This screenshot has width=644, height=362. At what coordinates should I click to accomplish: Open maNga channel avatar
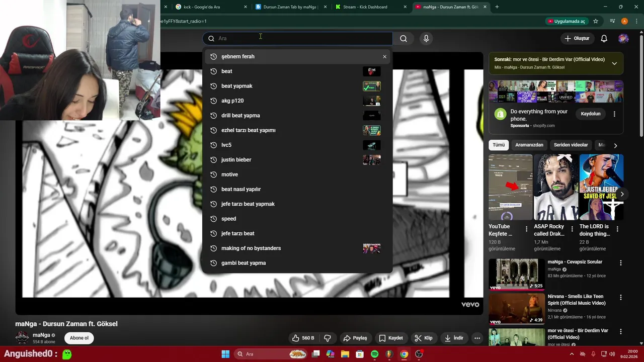pos(22,338)
